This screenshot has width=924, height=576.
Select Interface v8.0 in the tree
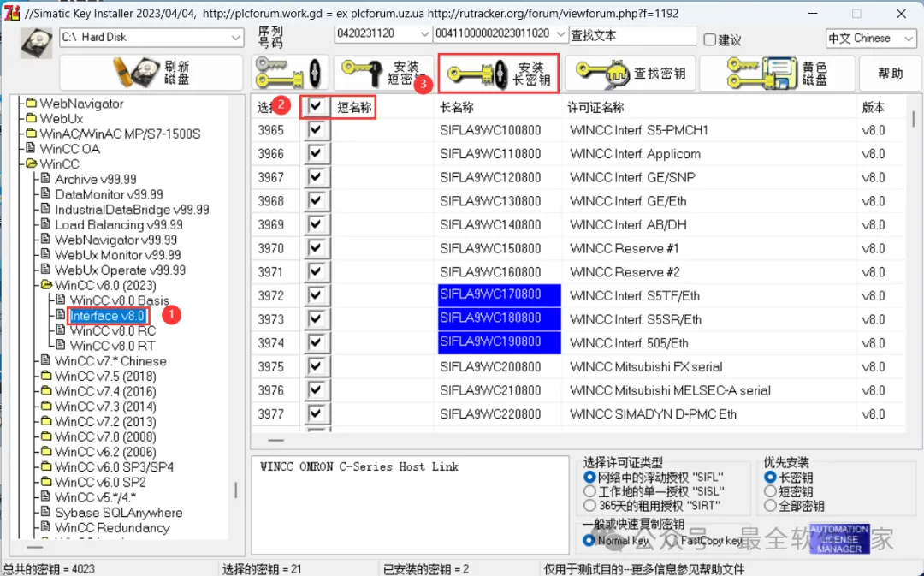tap(107, 316)
